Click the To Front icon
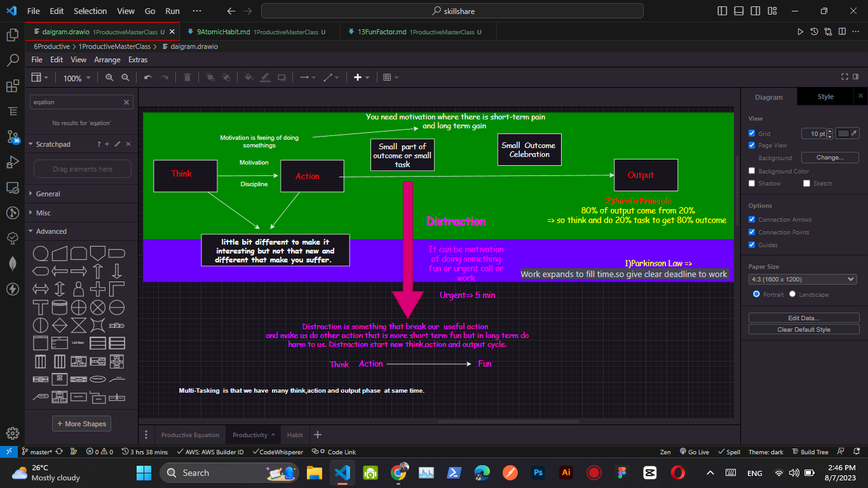Viewport: 868px width, 488px height. coord(209,77)
